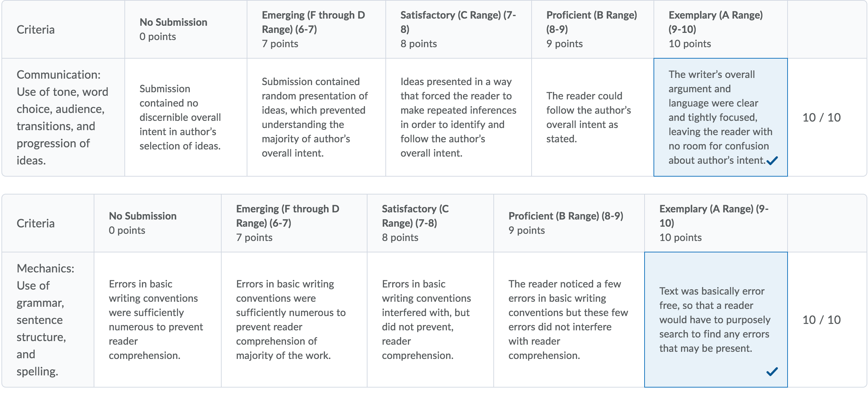Click the checkmark in Mechanics Exemplary cell

(772, 372)
